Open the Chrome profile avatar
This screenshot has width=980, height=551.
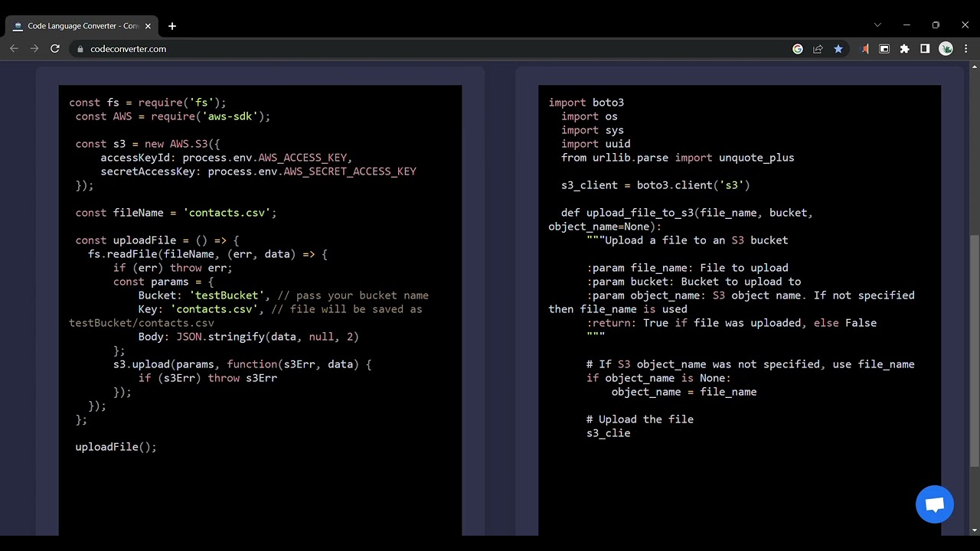click(x=946, y=49)
